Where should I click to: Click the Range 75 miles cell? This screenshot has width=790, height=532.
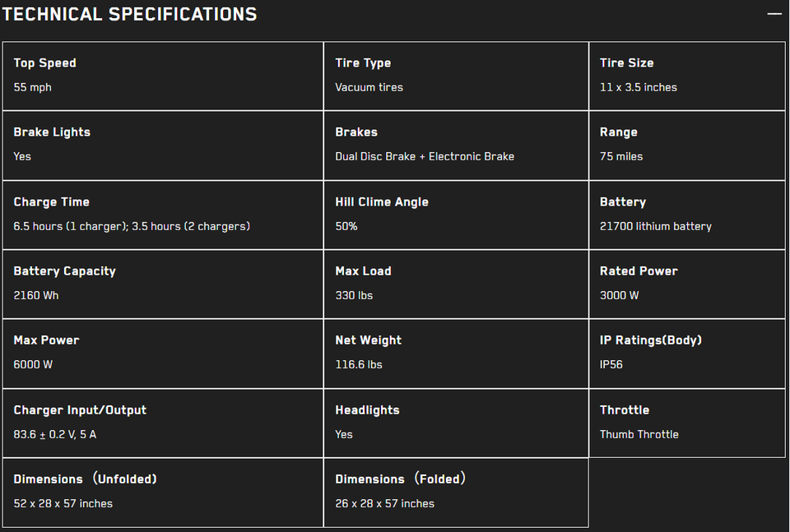687,146
